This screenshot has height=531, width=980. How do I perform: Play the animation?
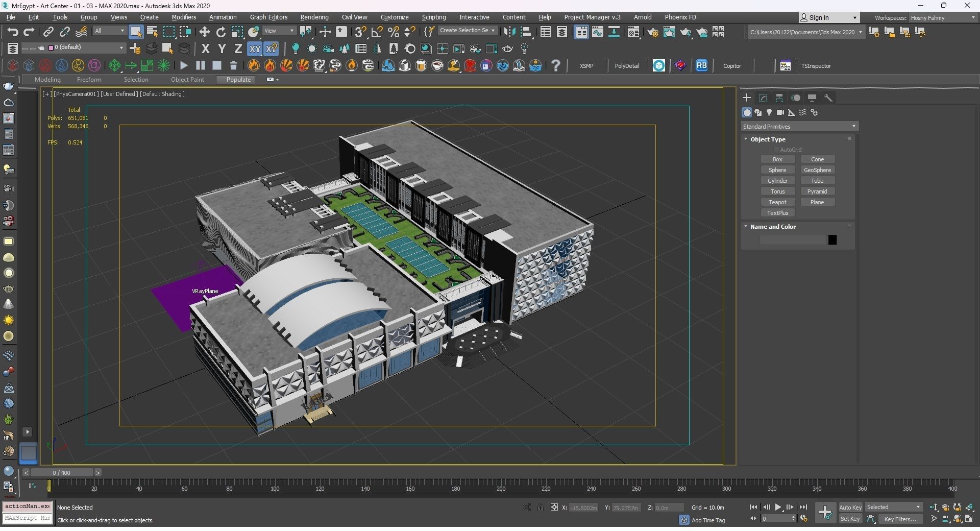(778, 508)
